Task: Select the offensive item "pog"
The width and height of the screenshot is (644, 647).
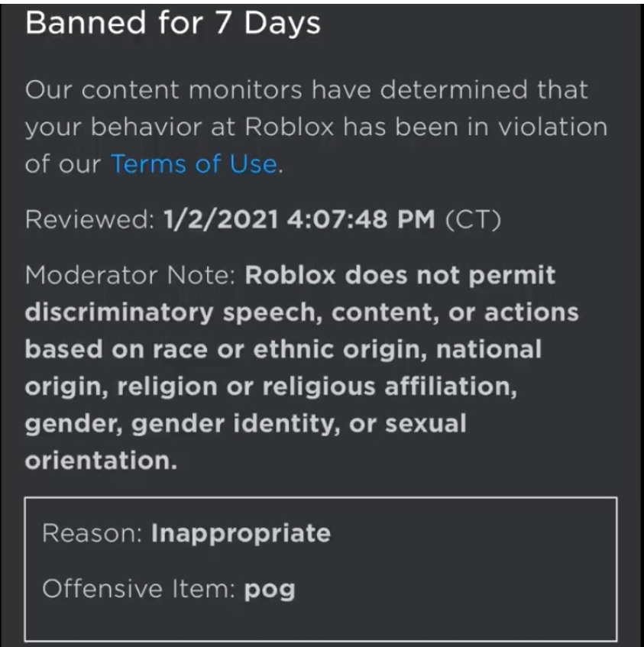Action: [269, 590]
